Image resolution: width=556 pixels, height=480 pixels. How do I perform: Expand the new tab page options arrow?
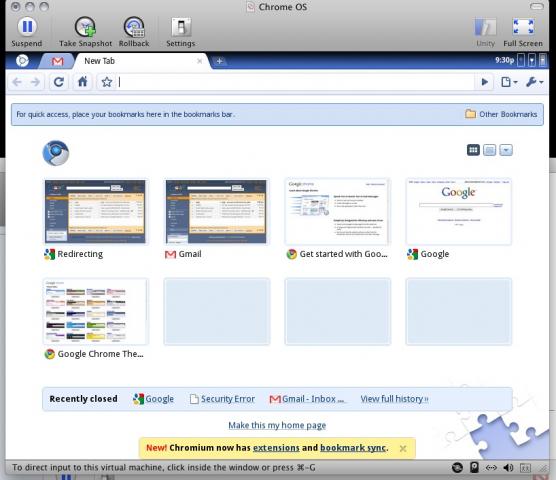[506, 150]
